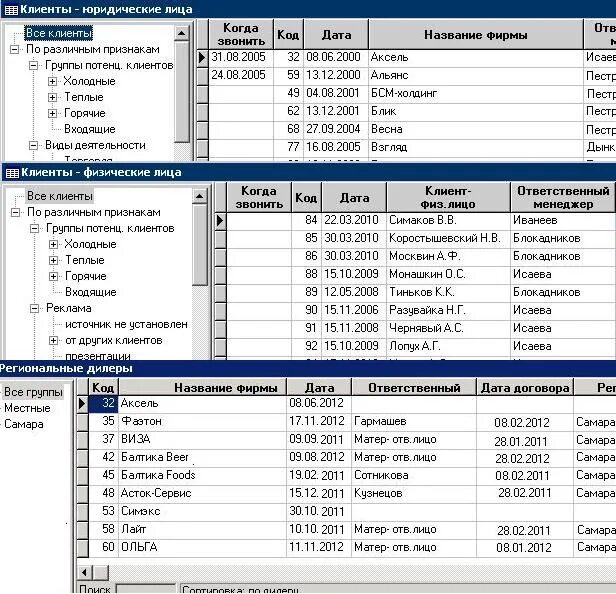Click Дата договора column header
The image size is (616, 594).
525,388
